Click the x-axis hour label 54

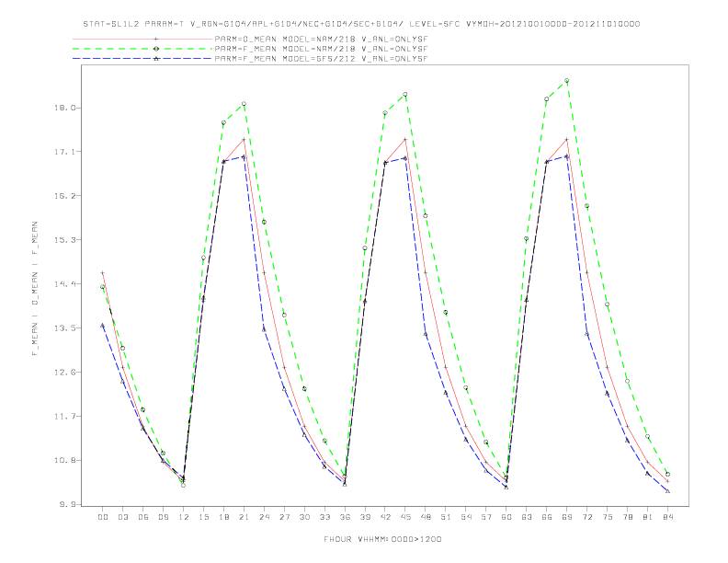click(466, 517)
